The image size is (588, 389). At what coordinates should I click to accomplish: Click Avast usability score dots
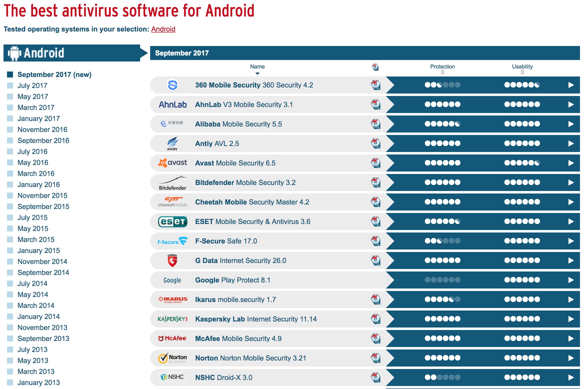(x=522, y=163)
